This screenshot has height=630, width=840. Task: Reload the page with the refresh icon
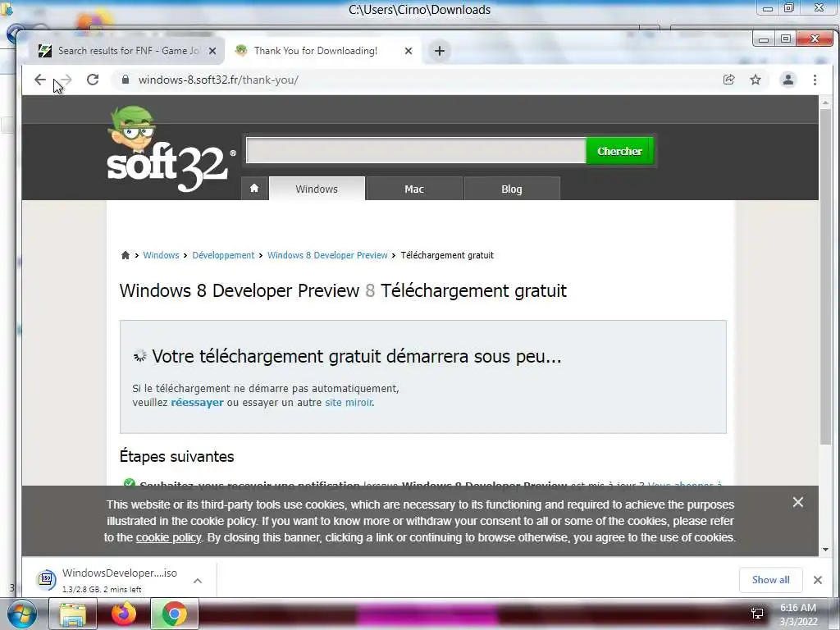93,80
